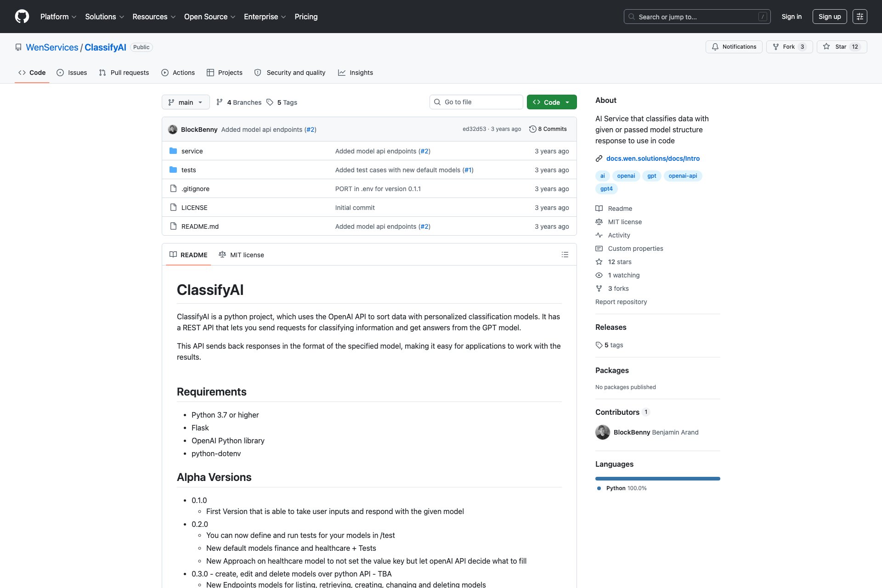Image resolution: width=882 pixels, height=588 pixels.
Task: Open the Open Source menu
Action: pyautogui.click(x=209, y=17)
